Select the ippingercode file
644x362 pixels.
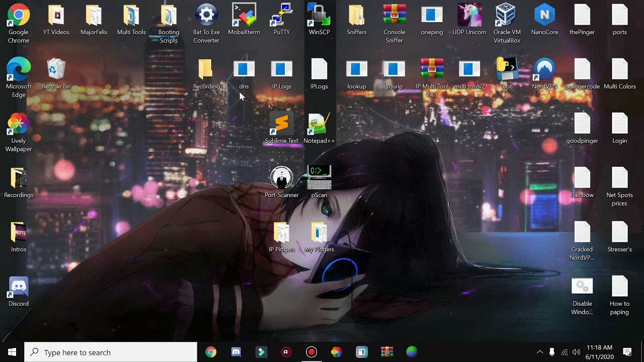582,69
